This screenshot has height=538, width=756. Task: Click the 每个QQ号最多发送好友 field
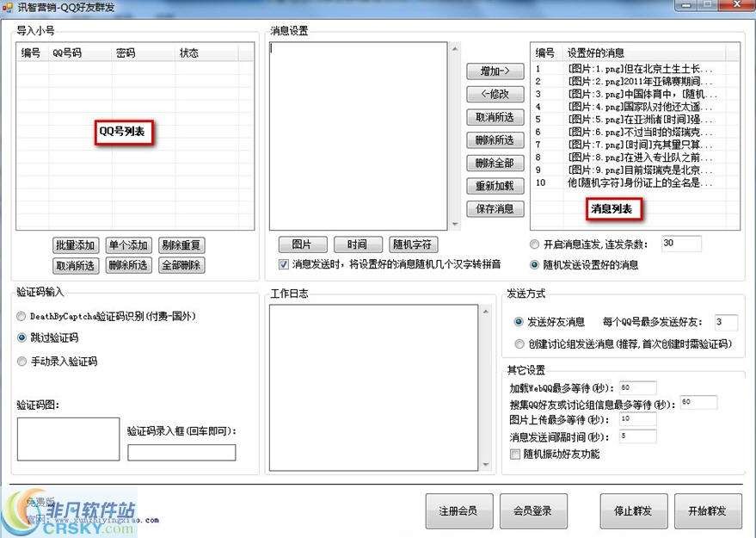[726, 322]
